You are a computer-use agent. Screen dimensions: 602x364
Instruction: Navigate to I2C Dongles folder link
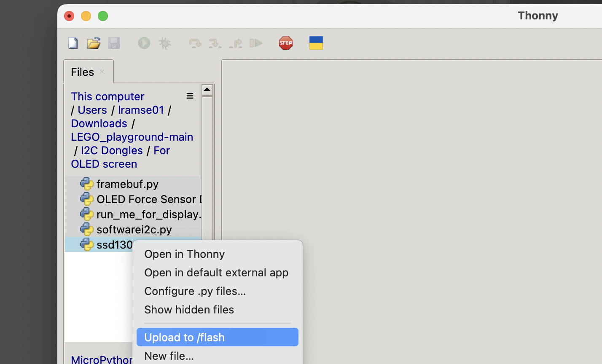click(112, 150)
